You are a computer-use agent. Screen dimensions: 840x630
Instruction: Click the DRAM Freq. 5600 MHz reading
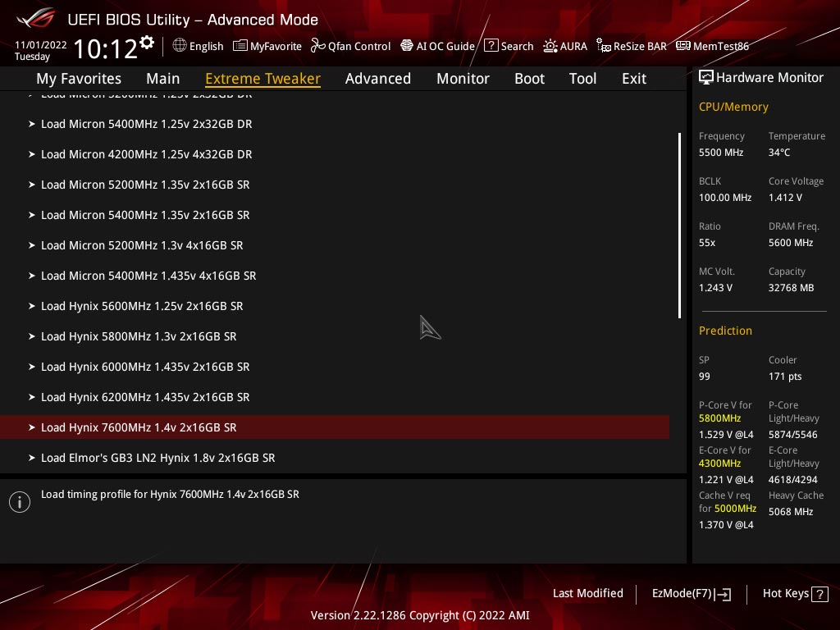pyautogui.click(x=791, y=243)
